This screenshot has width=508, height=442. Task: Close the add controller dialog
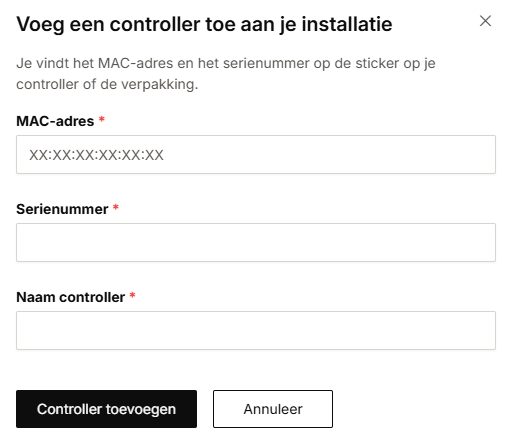click(x=485, y=21)
